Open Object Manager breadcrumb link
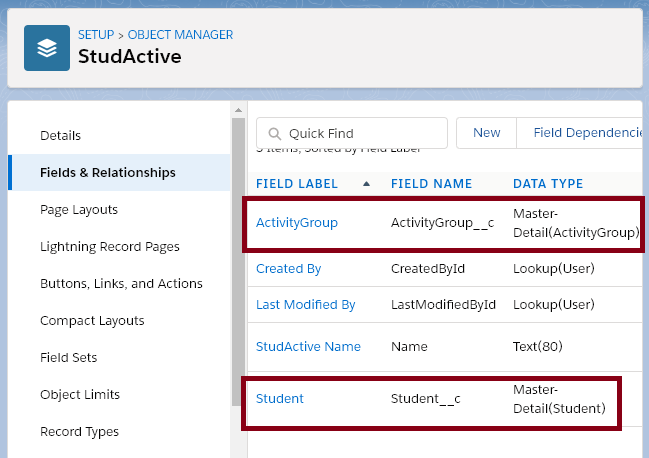 click(180, 35)
